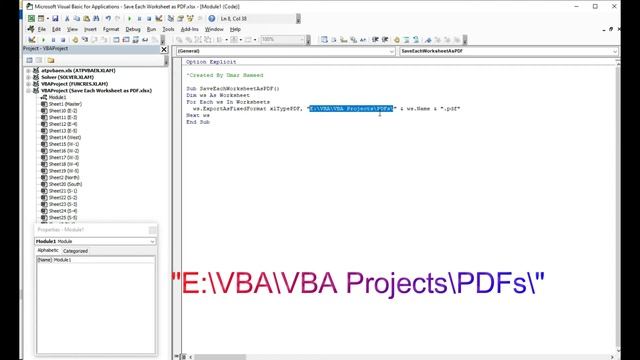This screenshot has height=360, width=640.
Task: Click the Find binoculars icon
Action: [x=96, y=18]
